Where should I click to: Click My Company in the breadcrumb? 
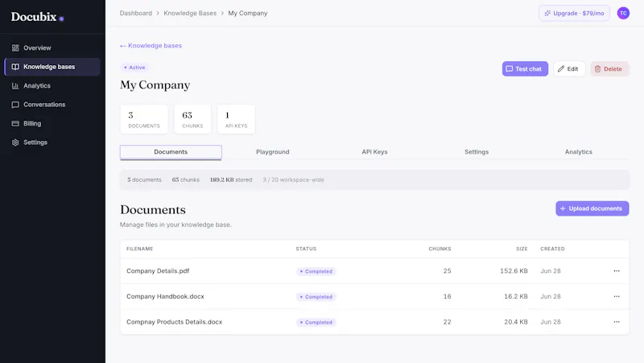click(x=248, y=13)
